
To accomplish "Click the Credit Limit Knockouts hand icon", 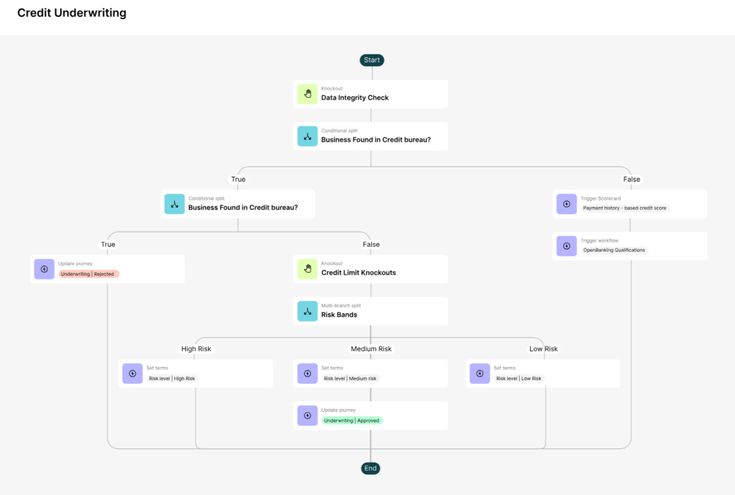I will [x=307, y=268].
